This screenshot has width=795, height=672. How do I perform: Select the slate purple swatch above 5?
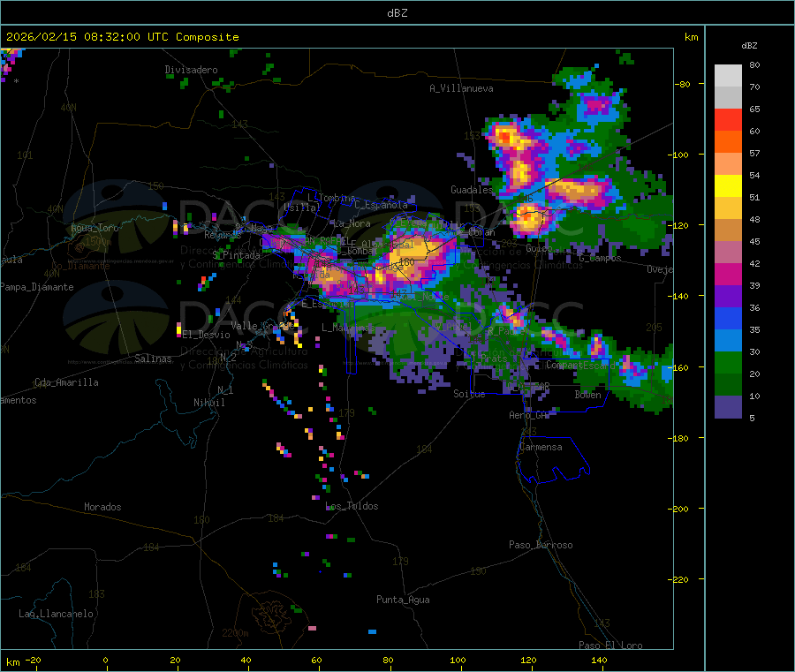pos(728,406)
